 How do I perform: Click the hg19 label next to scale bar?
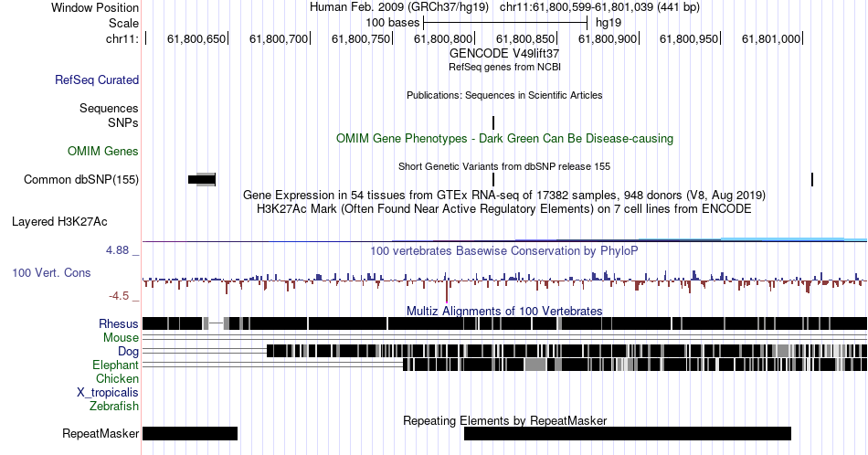(609, 23)
